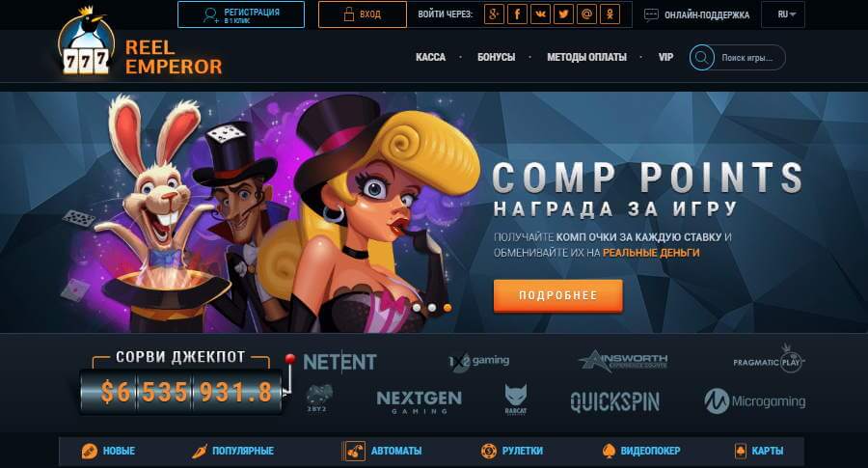Open the Reel Emperor penguin logo
The width and height of the screenshot is (868, 468).
85,42
